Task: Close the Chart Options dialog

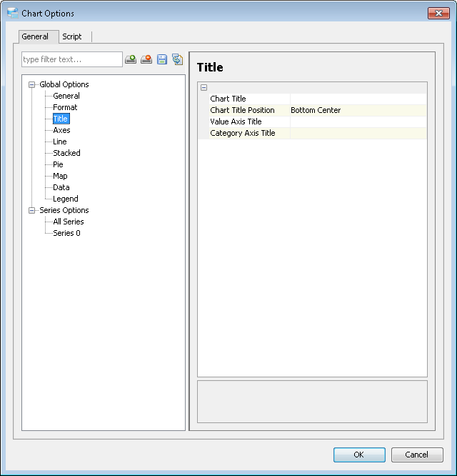Action: [x=438, y=13]
